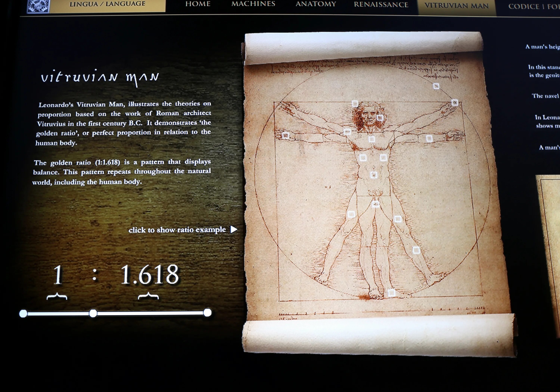Viewport: 560px width, 392px height.
Task: Click the hotspot square on the face
Action: pos(380,118)
